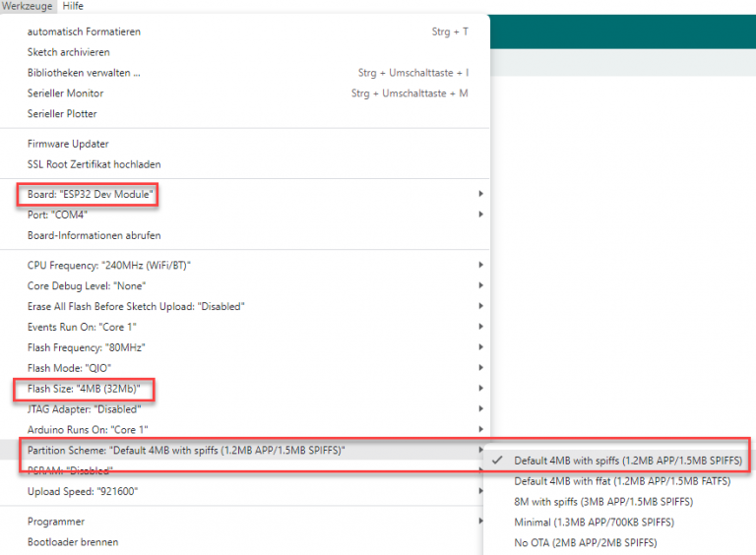
Task: Select Default 4MB with spiffs partition scheme
Action: pos(627,461)
